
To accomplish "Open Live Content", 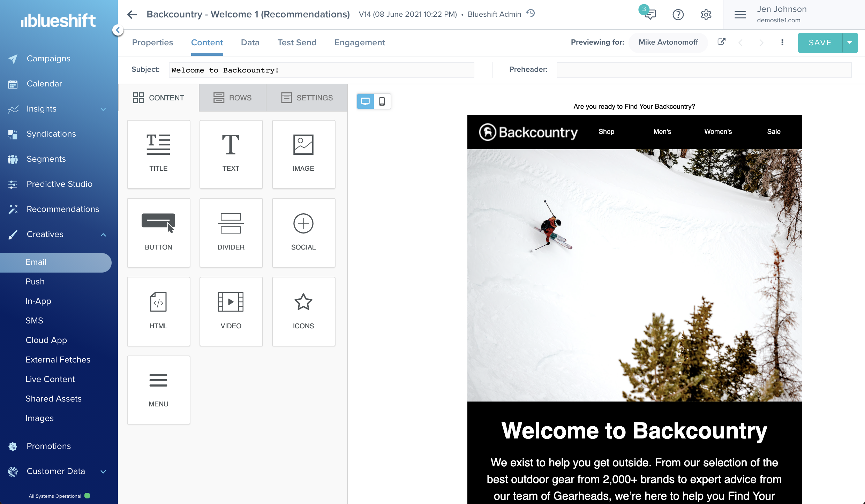I will click(x=50, y=379).
